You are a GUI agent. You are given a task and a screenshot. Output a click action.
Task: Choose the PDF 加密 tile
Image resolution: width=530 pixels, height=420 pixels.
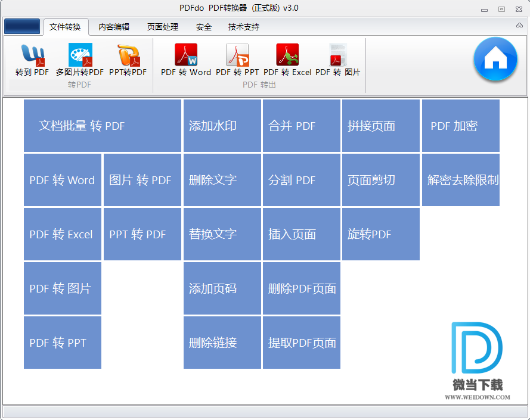461,126
